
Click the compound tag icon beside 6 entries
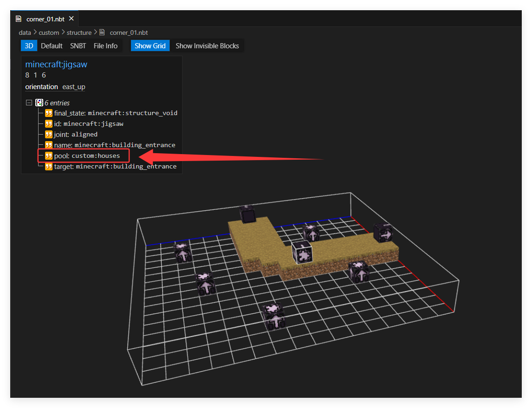(x=39, y=102)
